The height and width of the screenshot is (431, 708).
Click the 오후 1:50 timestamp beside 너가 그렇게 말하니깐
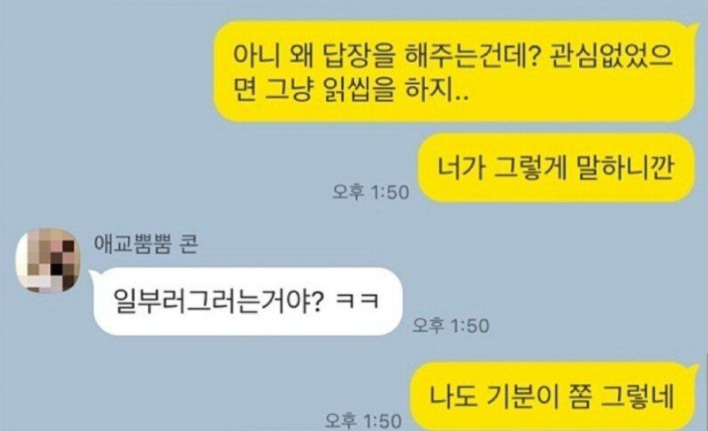(x=371, y=192)
